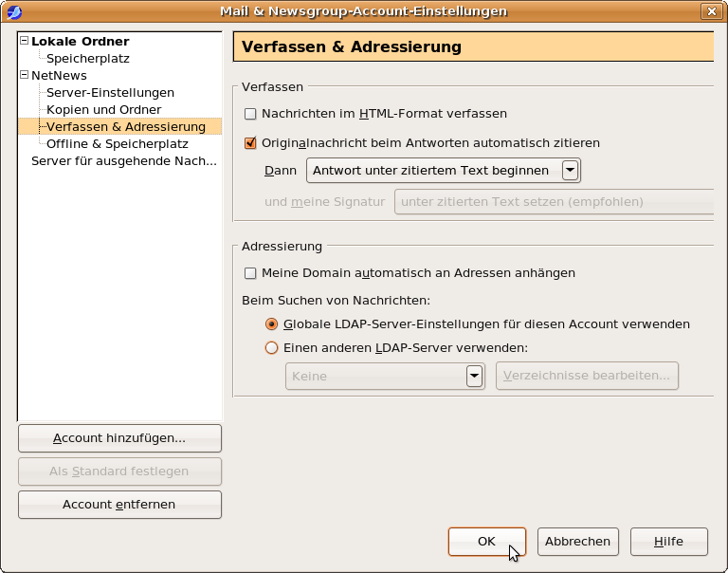
Task: Click the arrow of reply position dropdown
Action: [x=570, y=171]
